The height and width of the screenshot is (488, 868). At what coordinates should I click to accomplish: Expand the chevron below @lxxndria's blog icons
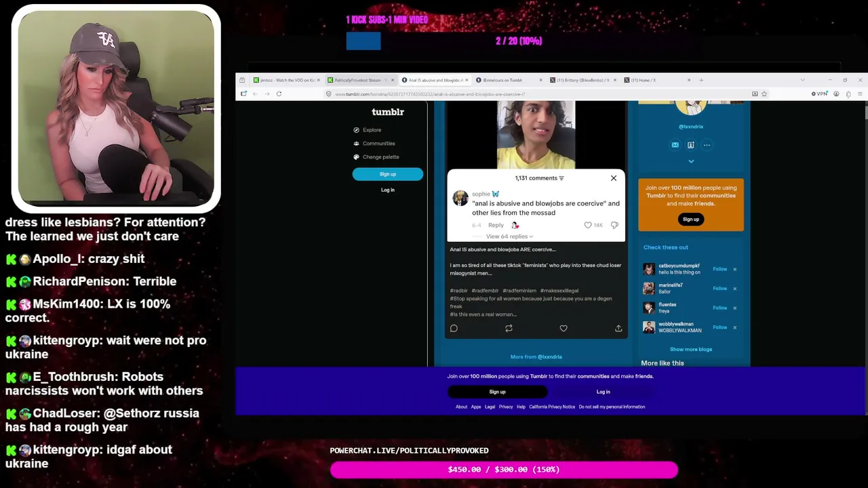(691, 161)
